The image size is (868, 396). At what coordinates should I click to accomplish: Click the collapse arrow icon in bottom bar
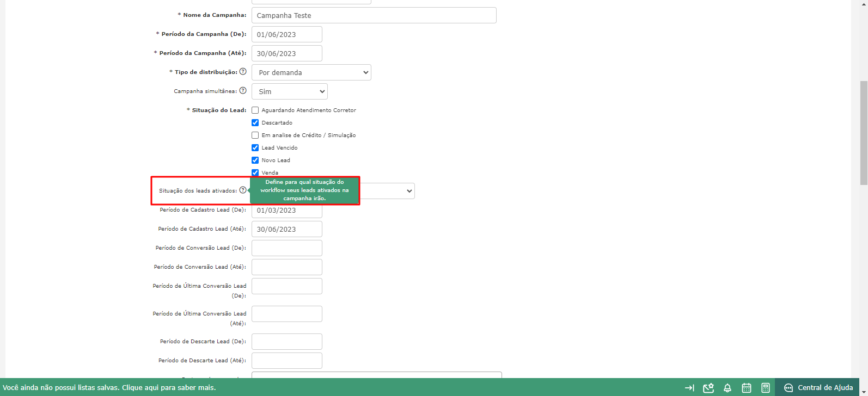(689, 388)
